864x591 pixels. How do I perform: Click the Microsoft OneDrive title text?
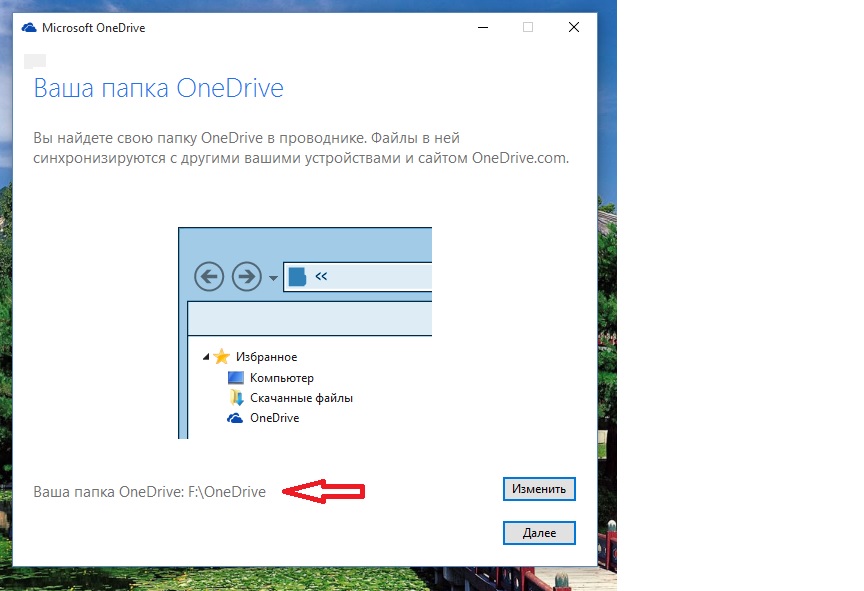click(94, 28)
